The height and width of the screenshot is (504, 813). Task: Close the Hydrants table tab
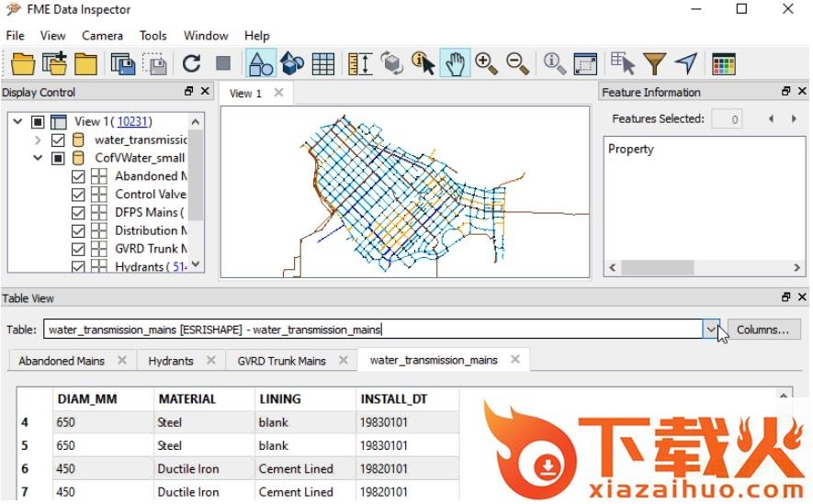[211, 360]
